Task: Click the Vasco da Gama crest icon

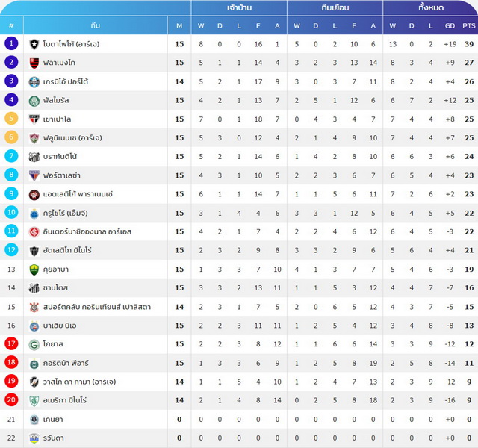Action: [x=34, y=382]
